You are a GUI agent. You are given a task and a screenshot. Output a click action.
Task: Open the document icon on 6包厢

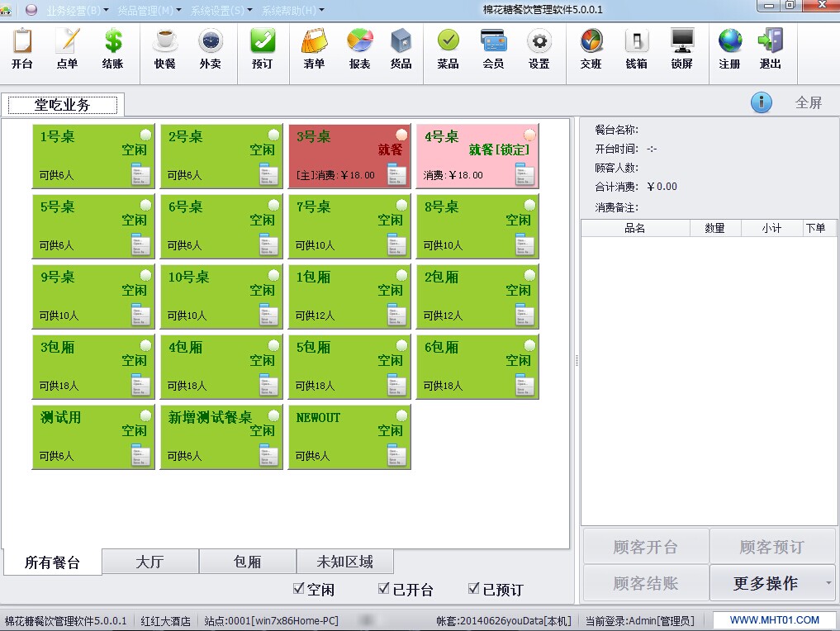click(525, 385)
